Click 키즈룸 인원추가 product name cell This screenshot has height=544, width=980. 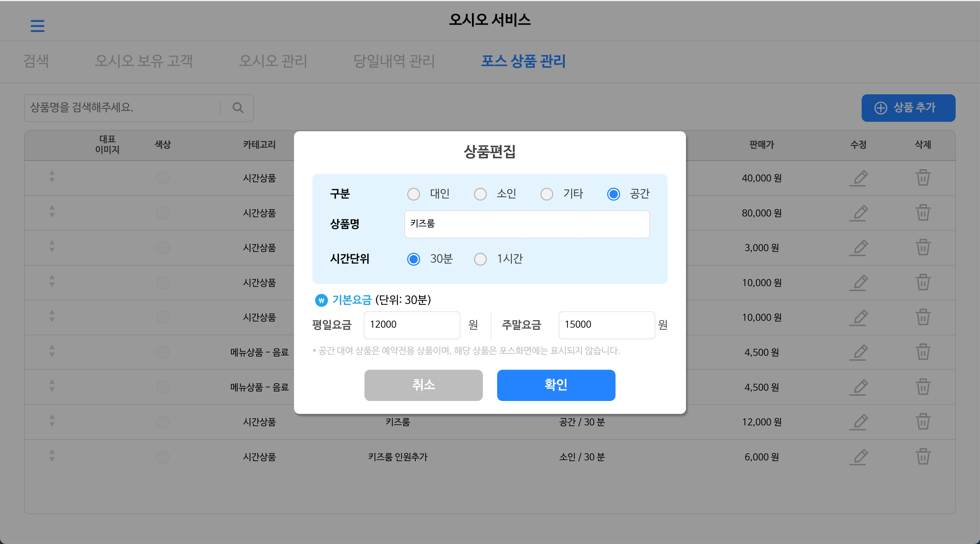397,457
